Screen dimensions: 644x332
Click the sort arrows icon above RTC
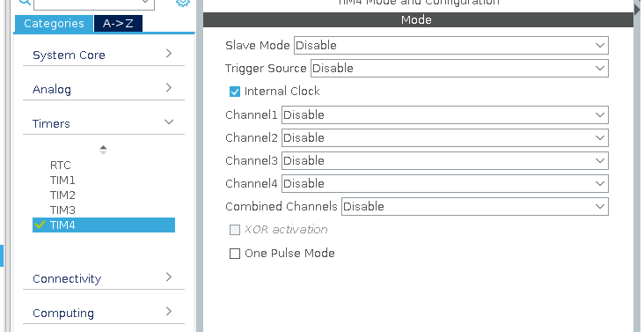(103, 150)
